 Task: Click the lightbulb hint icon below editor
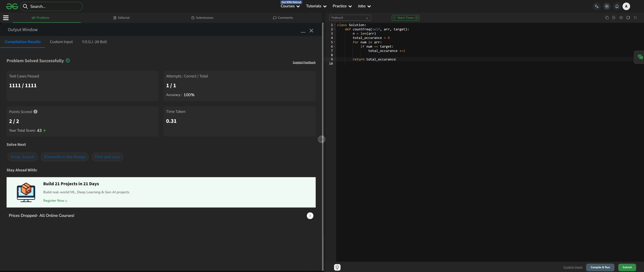[337, 267]
